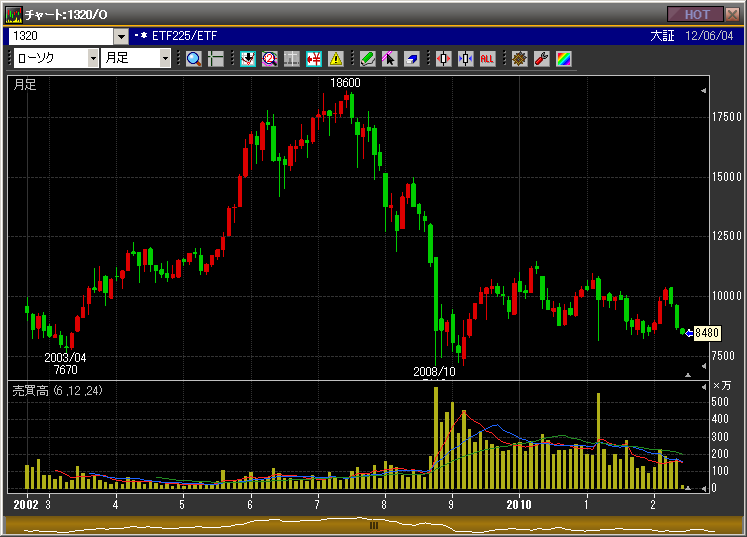Open the rainbow color settings icon
Screen dimensions: 747x537
(x=563, y=58)
